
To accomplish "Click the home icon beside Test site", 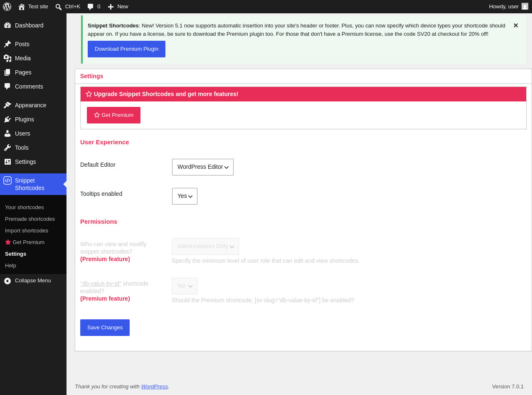I will coord(22,7).
